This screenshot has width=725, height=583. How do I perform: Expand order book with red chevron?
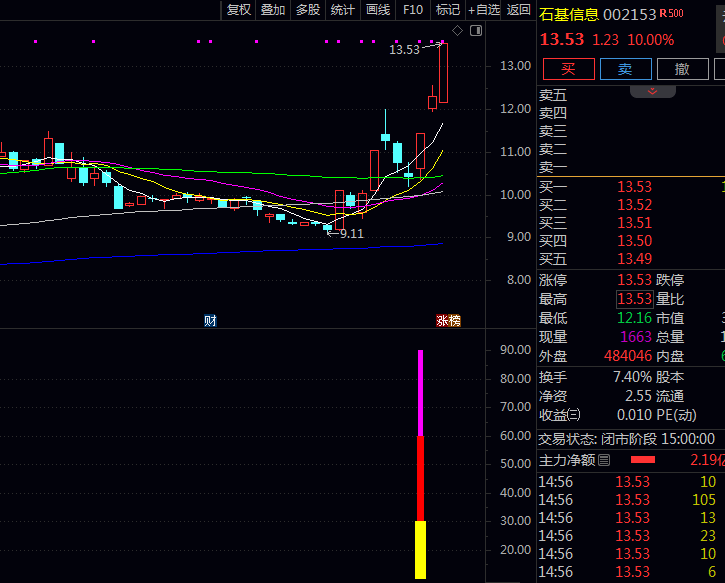click(x=652, y=91)
